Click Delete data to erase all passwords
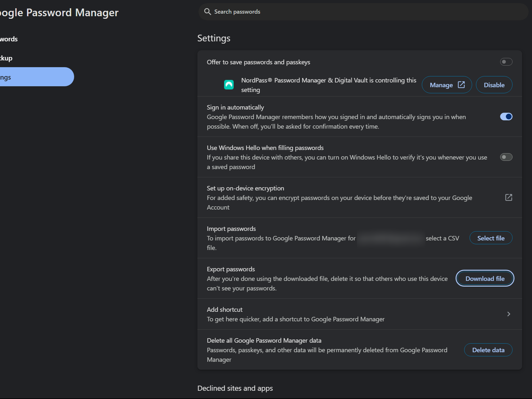532x399 pixels. [488, 350]
